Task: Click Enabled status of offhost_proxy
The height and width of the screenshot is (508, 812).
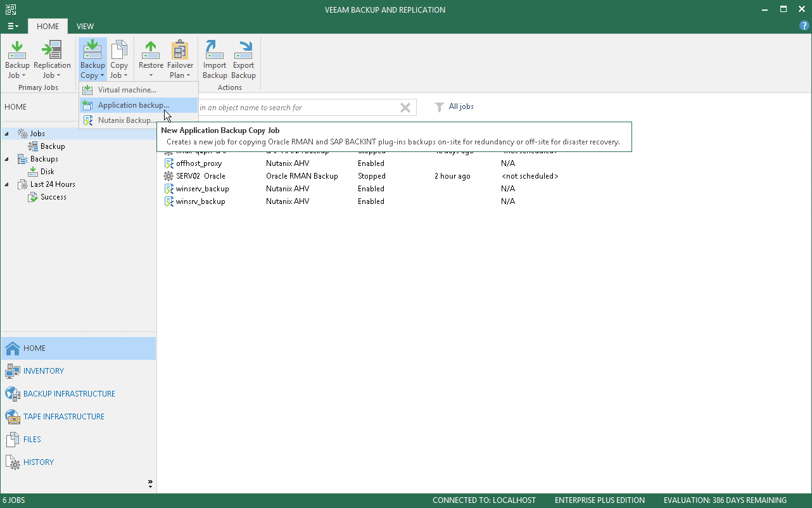Action: pos(371,163)
